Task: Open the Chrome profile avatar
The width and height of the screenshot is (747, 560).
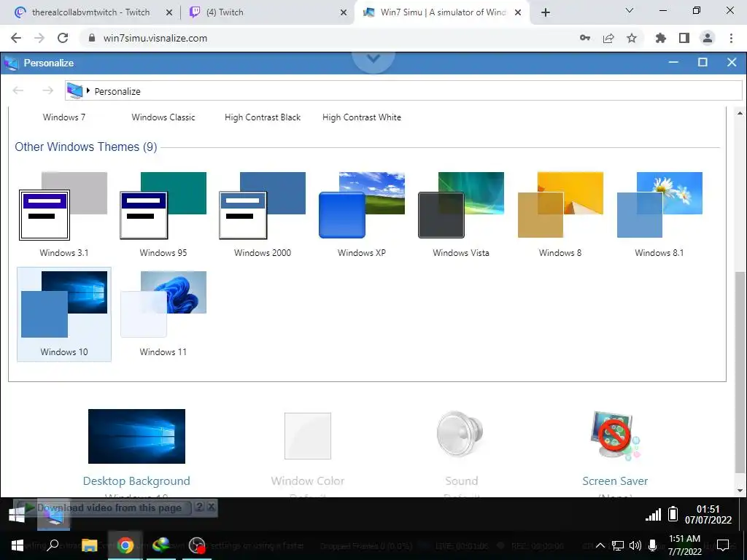Action: 708,38
